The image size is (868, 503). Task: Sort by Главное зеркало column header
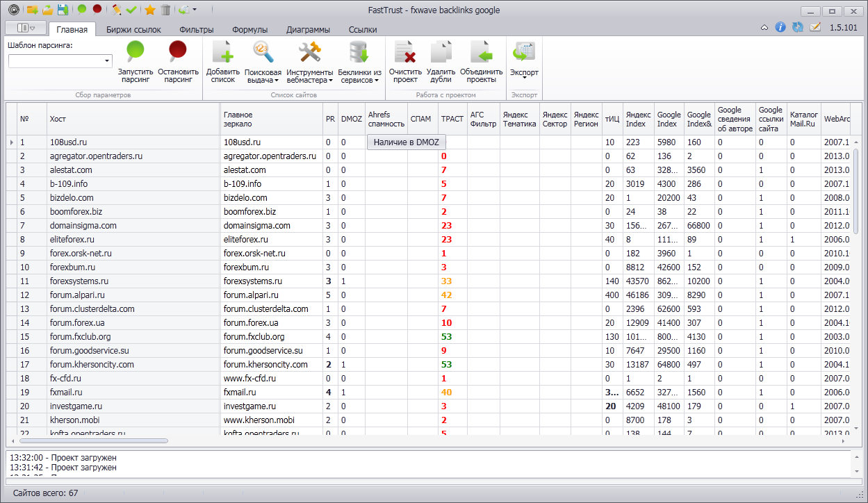click(272, 119)
